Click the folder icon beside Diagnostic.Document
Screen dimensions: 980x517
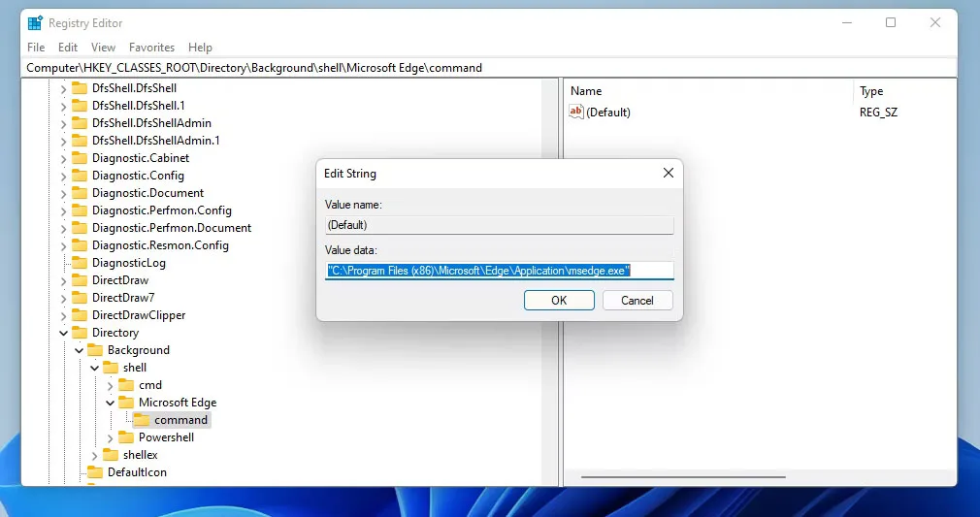tap(80, 193)
